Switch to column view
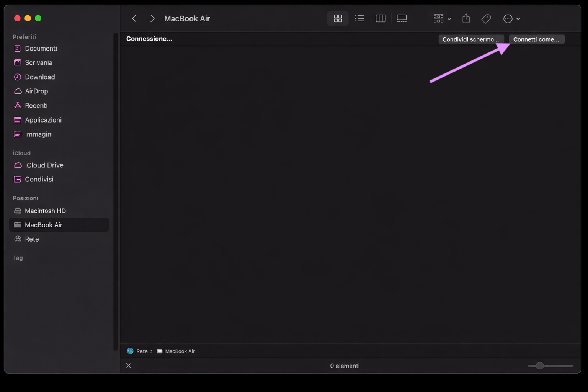This screenshot has width=588, height=392. (x=380, y=18)
